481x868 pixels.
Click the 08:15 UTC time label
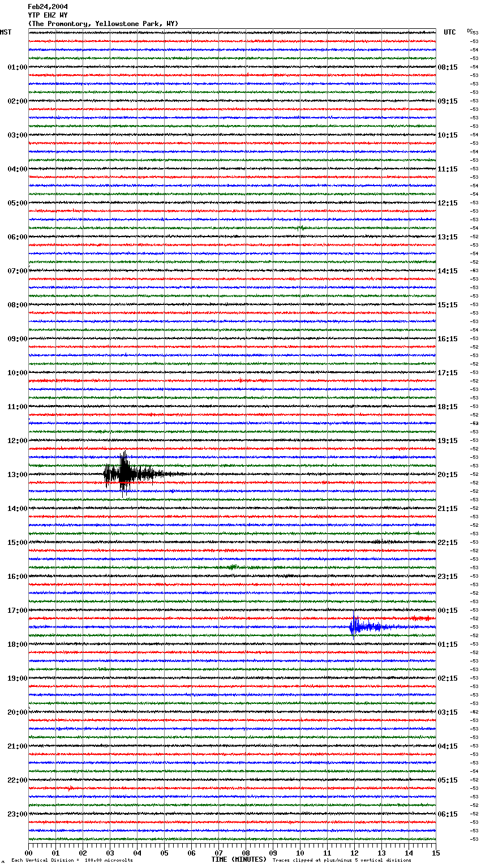pyautogui.click(x=448, y=67)
